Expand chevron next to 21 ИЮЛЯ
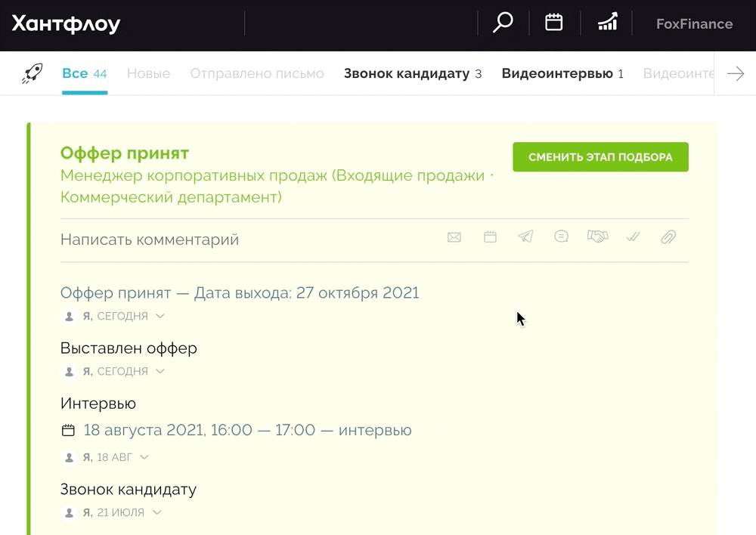This screenshot has width=756, height=535. point(157,512)
